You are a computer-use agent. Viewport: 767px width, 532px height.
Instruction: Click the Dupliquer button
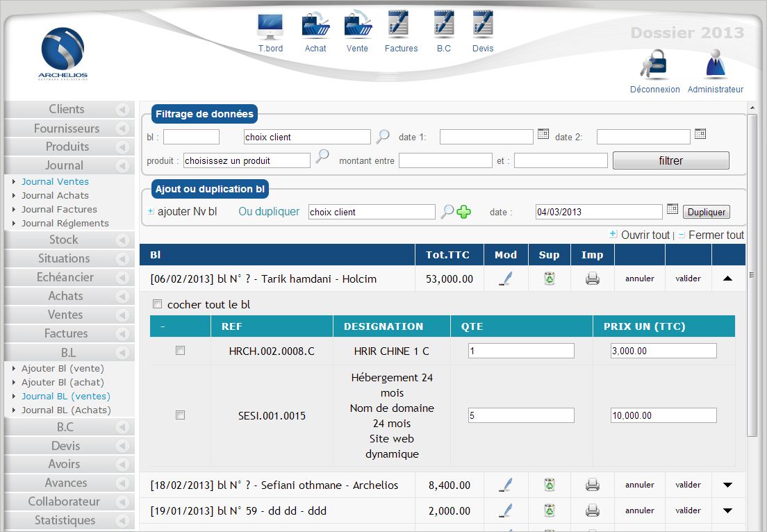click(707, 213)
